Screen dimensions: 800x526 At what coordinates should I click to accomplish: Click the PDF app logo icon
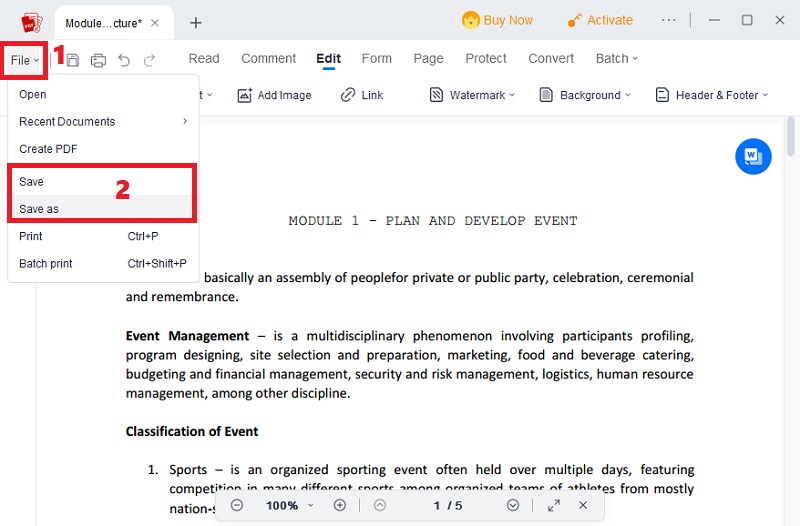click(x=32, y=22)
